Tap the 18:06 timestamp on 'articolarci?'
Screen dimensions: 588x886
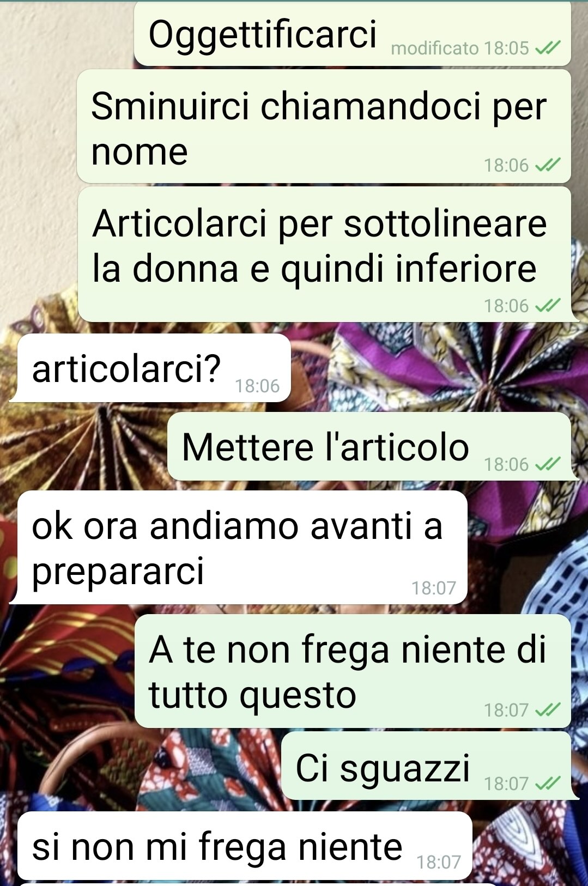click(257, 386)
